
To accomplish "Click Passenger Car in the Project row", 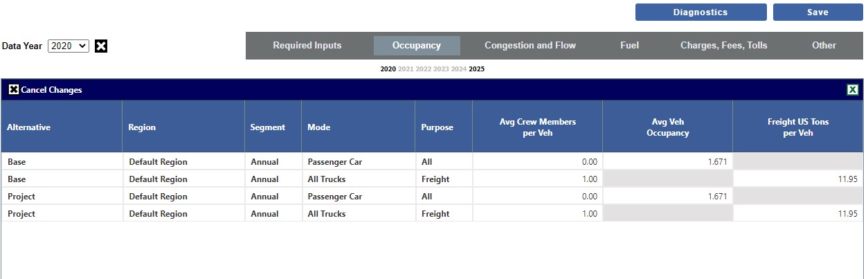I will coord(335,197).
